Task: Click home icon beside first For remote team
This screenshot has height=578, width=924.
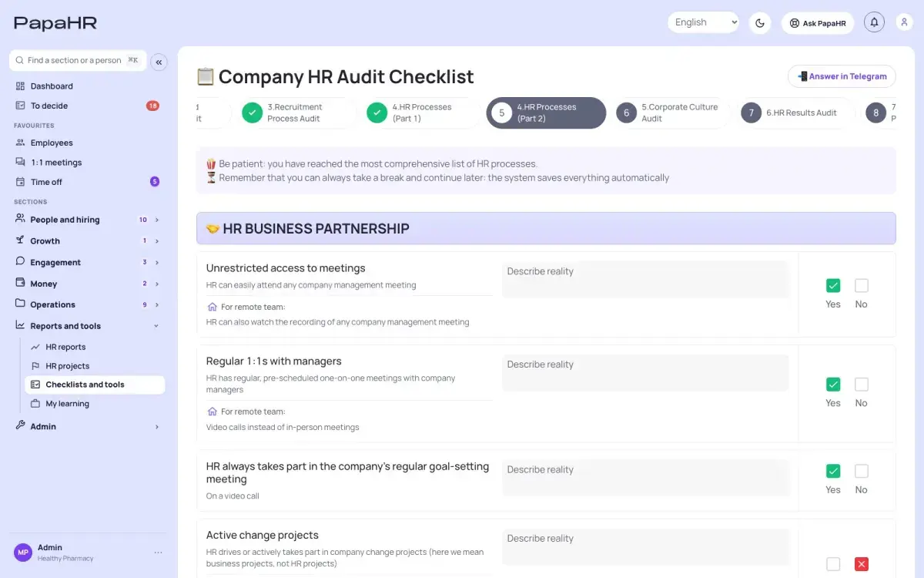Action: (x=212, y=307)
